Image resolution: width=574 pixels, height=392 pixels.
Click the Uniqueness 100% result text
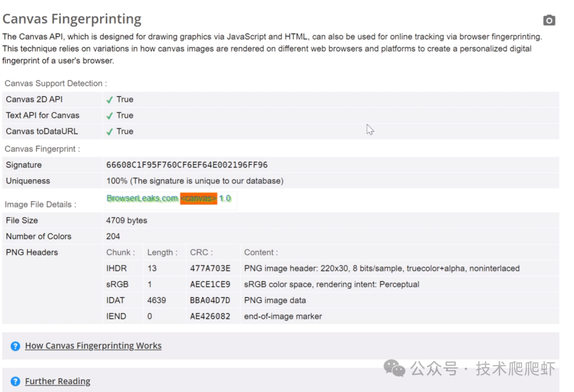tap(195, 181)
